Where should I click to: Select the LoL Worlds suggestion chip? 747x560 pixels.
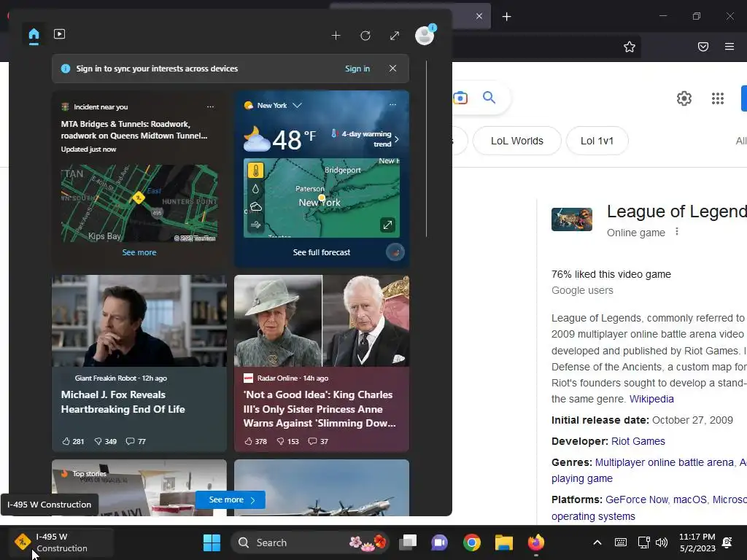click(x=517, y=141)
